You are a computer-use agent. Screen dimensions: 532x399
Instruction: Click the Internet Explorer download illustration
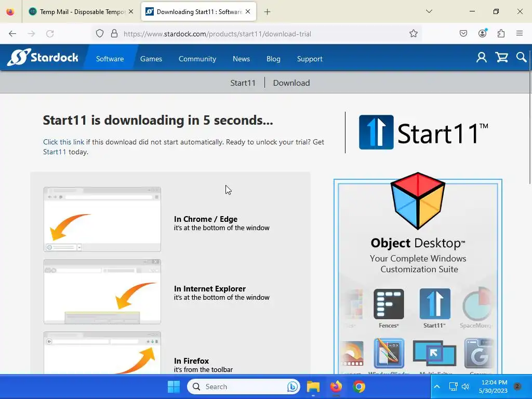(102, 291)
